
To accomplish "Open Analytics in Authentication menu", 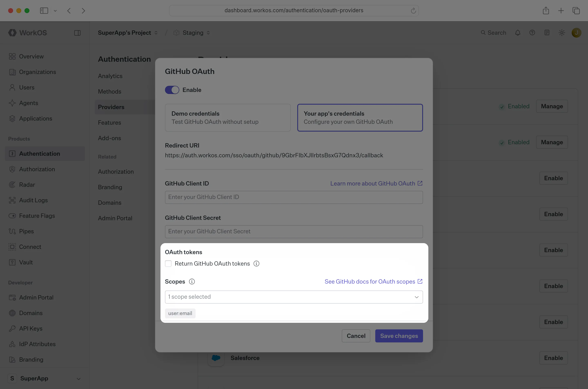I will click(x=110, y=76).
